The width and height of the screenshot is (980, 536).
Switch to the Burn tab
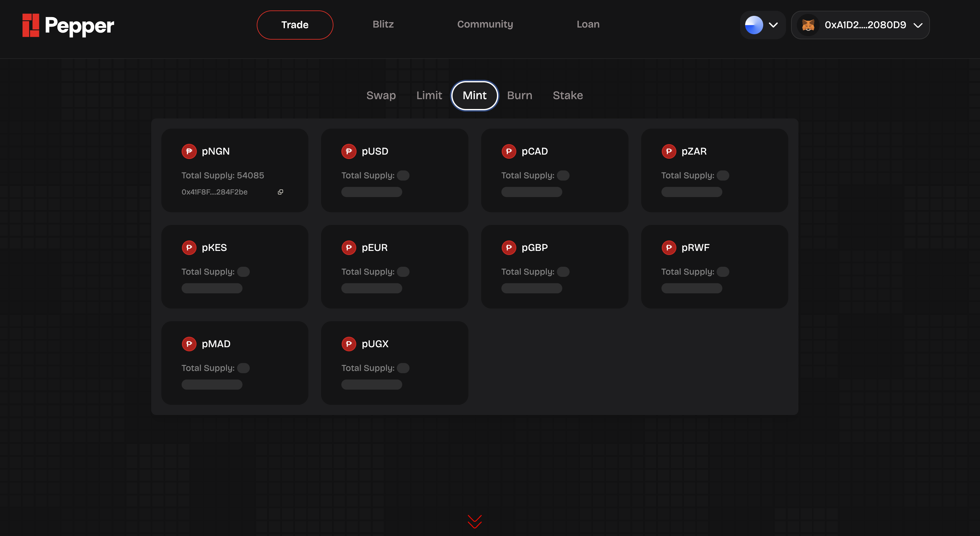[x=519, y=95]
